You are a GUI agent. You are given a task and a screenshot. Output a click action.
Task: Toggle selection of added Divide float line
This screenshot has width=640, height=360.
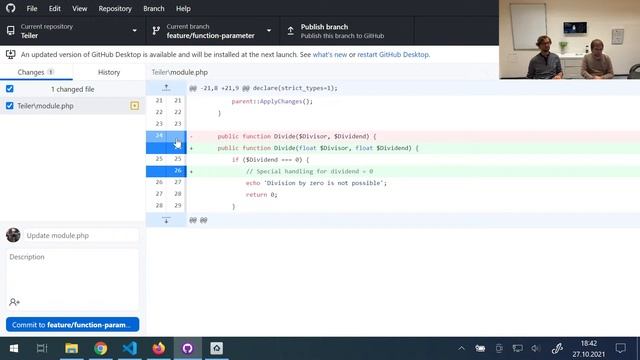[x=166, y=148]
